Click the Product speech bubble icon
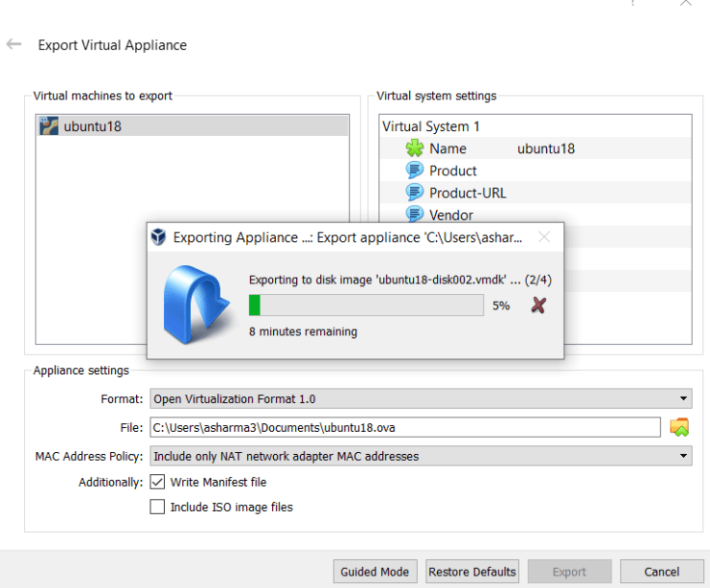The image size is (710, 588). [x=415, y=171]
